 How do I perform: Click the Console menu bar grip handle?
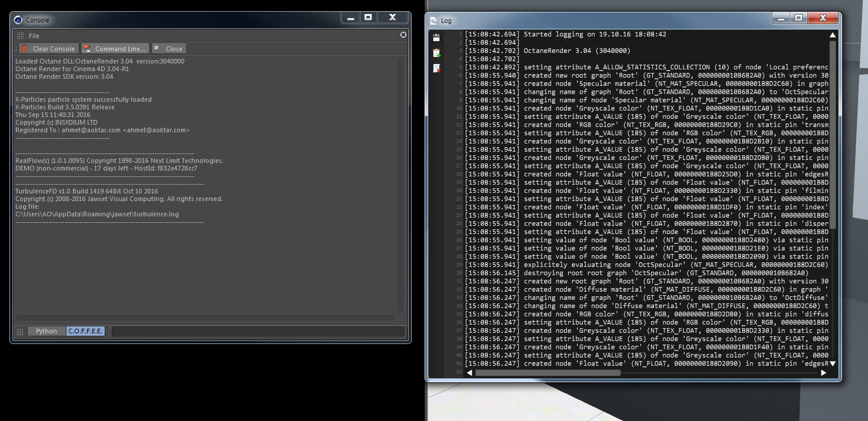20,36
